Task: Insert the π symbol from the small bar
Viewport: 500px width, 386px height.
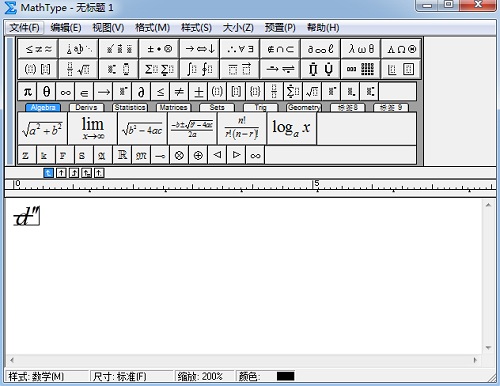Action: pyautogui.click(x=27, y=91)
